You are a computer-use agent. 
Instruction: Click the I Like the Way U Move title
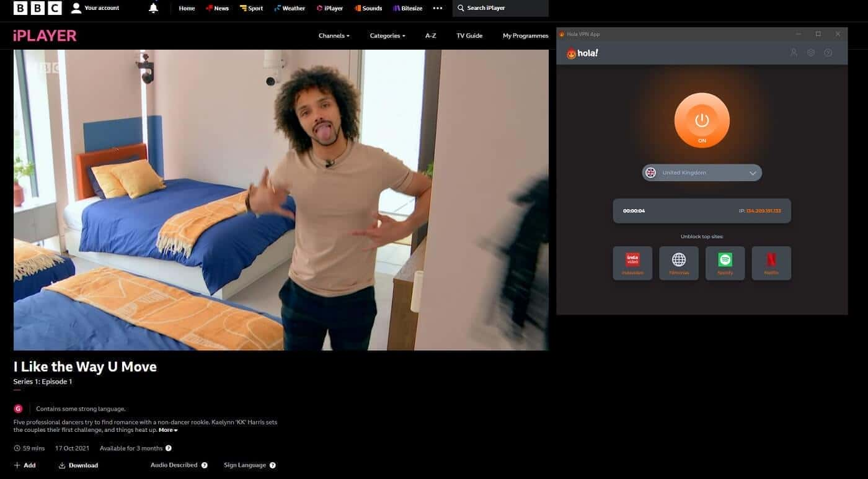[x=85, y=367]
